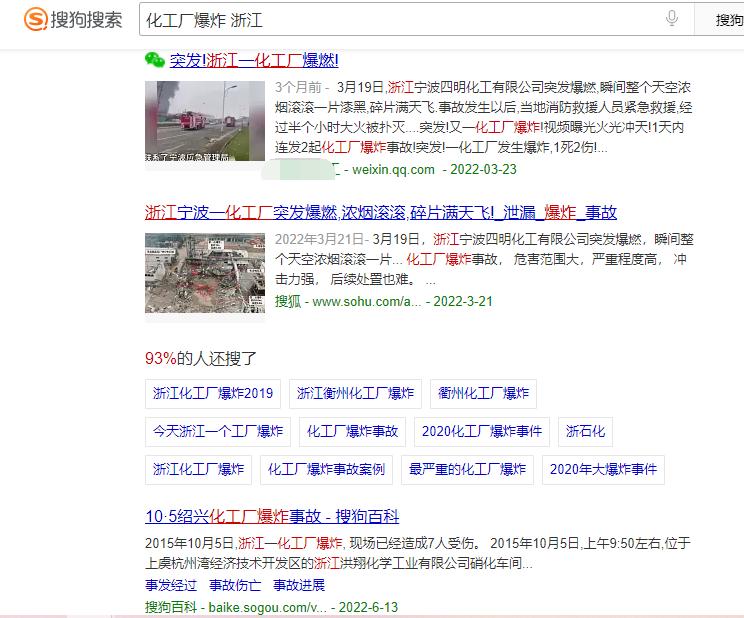Viewport: 744px width, 618px height.
Task: Open aerial wreckage thumbnail of Sohu result
Action: tap(205, 273)
